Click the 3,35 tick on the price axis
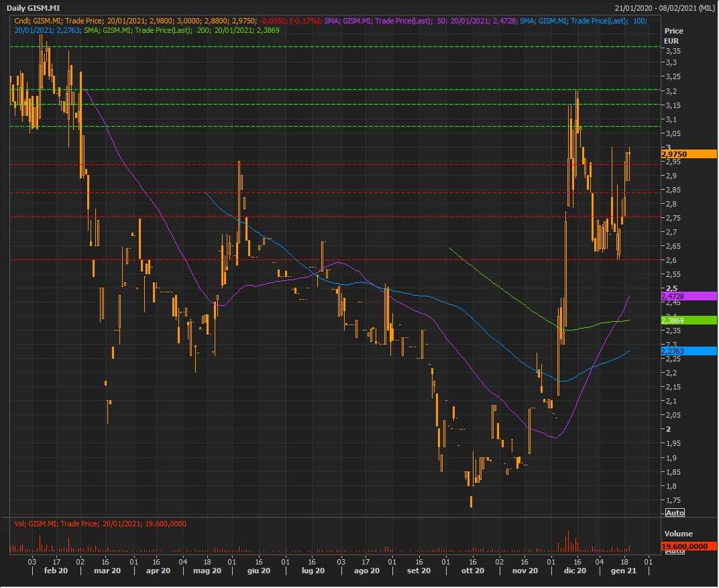Image resolution: width=719 pixels, height=588 pixels. 671,52
